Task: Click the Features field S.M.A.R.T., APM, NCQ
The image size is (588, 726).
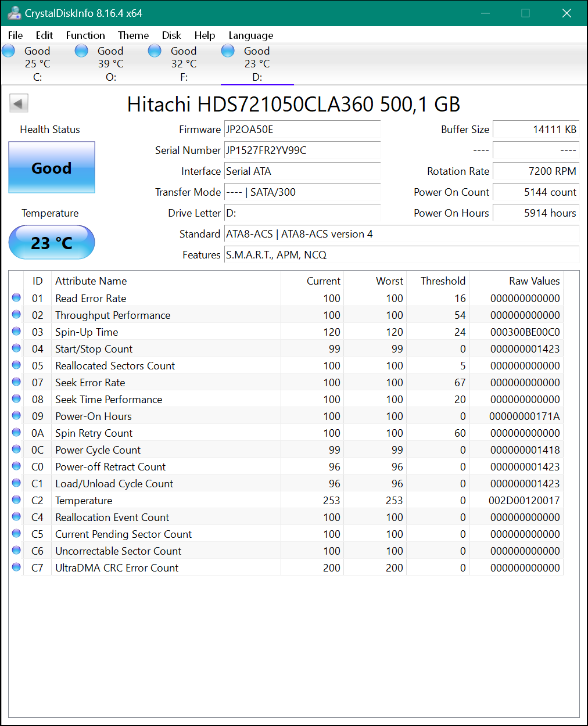Action: [402, 255]
